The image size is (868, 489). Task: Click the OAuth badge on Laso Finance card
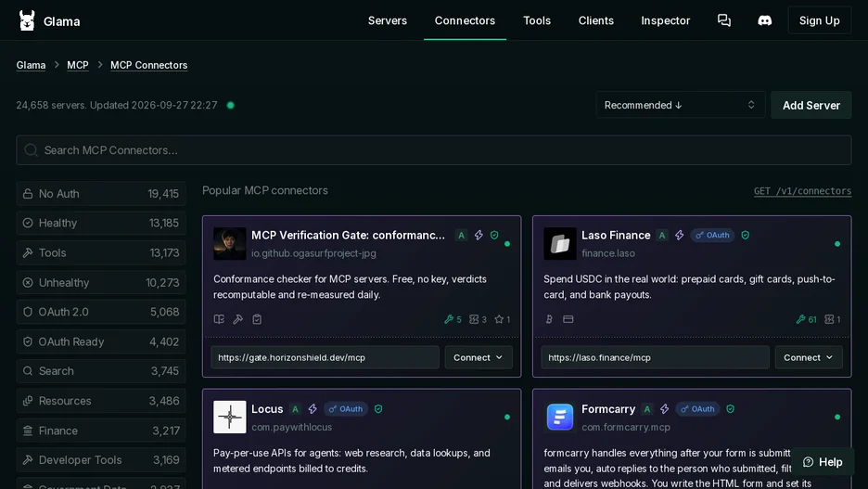coord(712,236)
